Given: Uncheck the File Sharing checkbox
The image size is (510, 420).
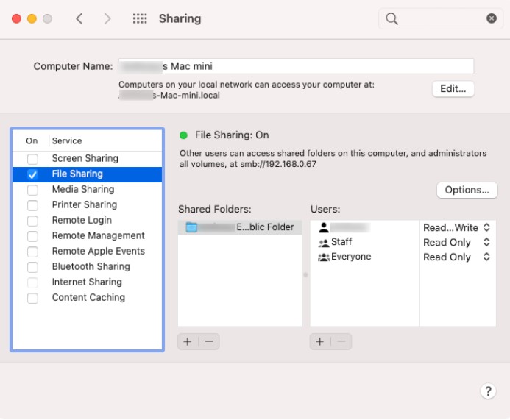Looking at the screenshot, I should click(32, 174).
